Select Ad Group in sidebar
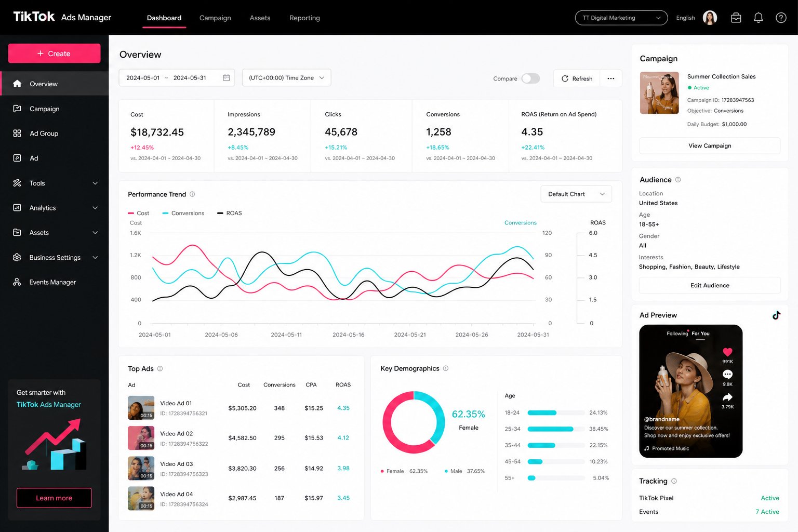 (54, 134)
